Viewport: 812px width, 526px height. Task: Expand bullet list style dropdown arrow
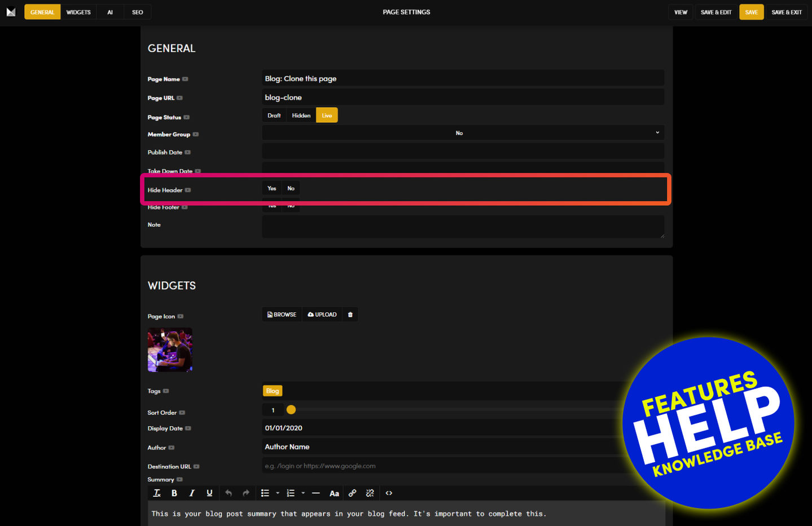(278, 493)
